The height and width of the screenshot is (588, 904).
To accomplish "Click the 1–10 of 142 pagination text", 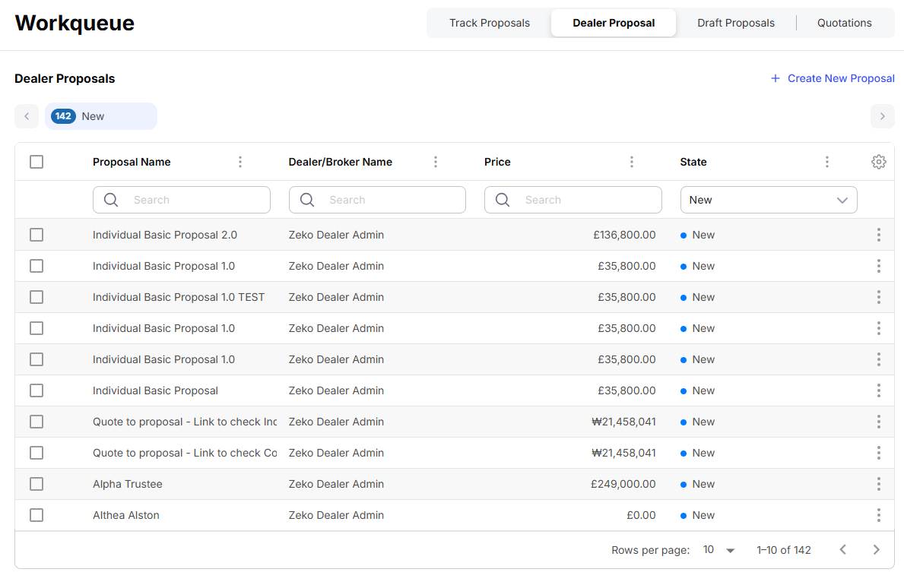I will (784, 550).
